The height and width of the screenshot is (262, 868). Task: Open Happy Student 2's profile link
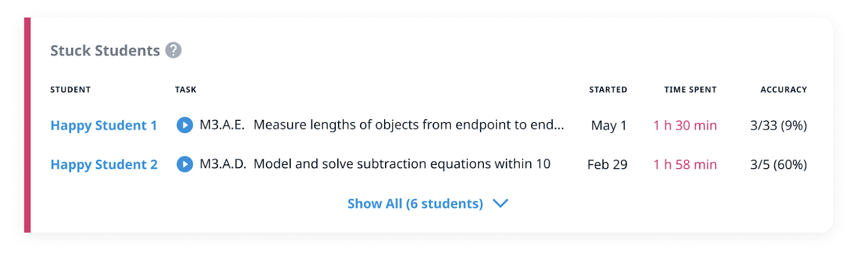[104, 164]
